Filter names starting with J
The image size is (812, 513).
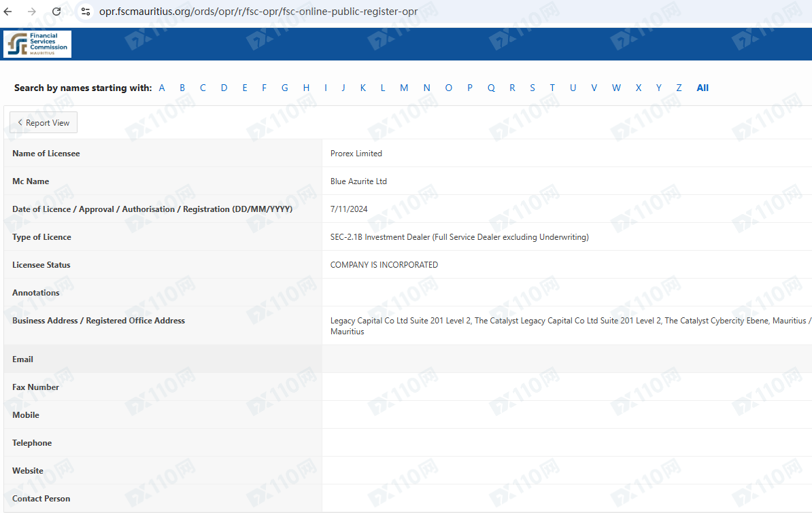tap(343, 88)
